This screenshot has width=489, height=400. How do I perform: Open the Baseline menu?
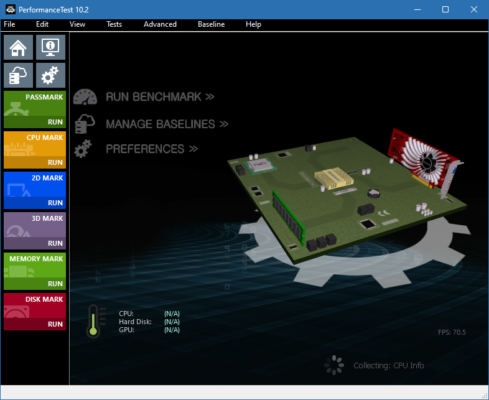211,24
